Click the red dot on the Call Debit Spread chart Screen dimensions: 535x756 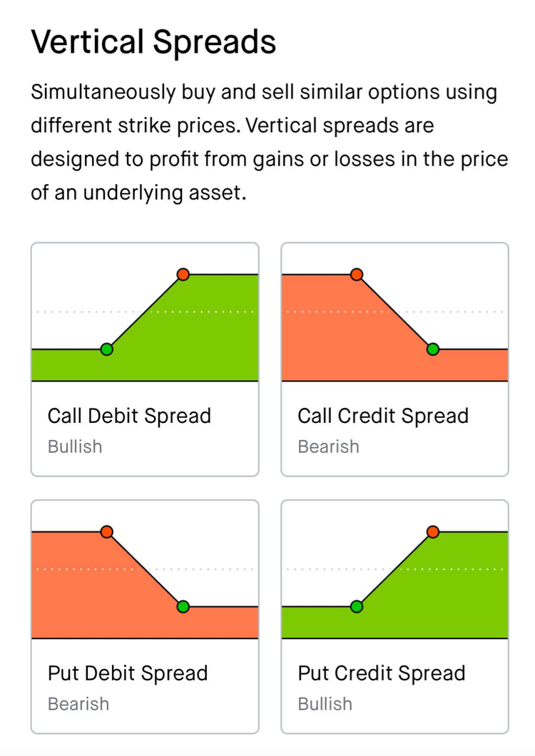click(183, 274)
